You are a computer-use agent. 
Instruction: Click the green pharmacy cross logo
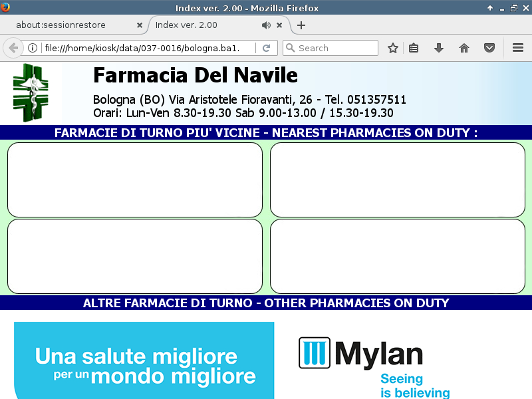click(x=31, y=92)
